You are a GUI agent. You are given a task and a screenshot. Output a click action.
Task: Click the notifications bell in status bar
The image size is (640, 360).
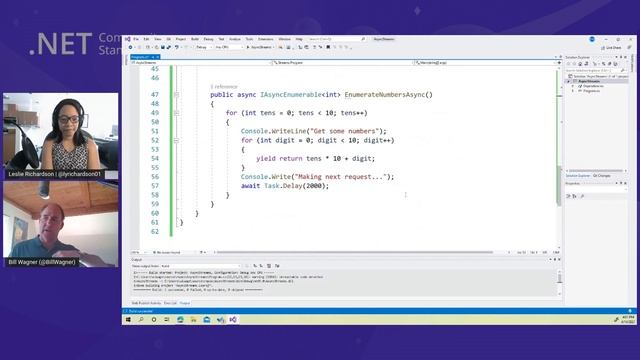coord(630,311)
